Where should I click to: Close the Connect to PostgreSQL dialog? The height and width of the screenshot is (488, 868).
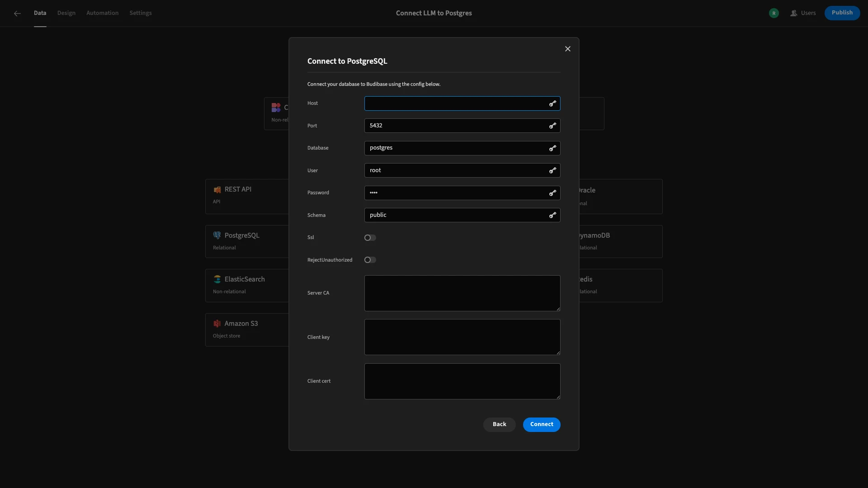click(x=568, y=49)
